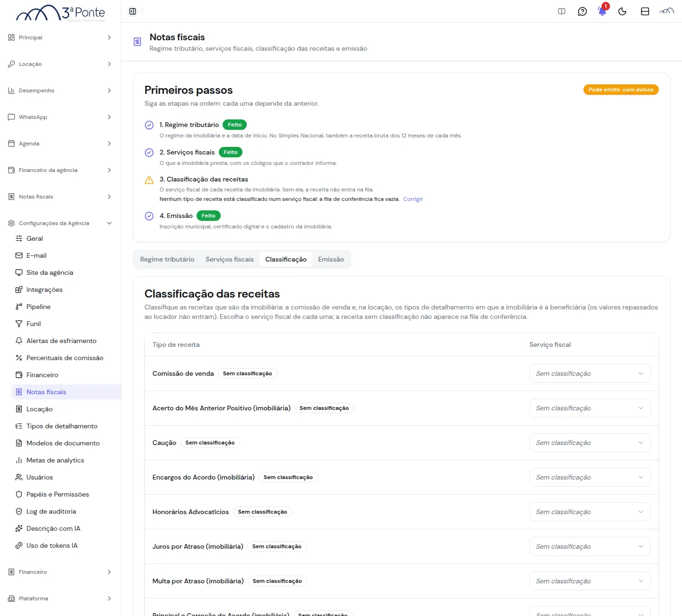Screen dimensions: 682x616
Task: Open service dropdown for Juros por Atraso
Action: pos(590,546)
